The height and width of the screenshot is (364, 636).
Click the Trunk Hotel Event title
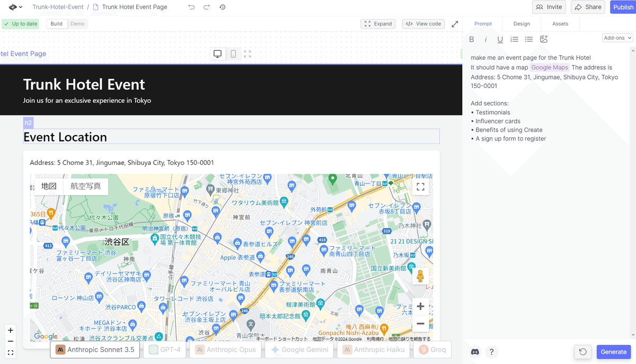coord(84,84)
